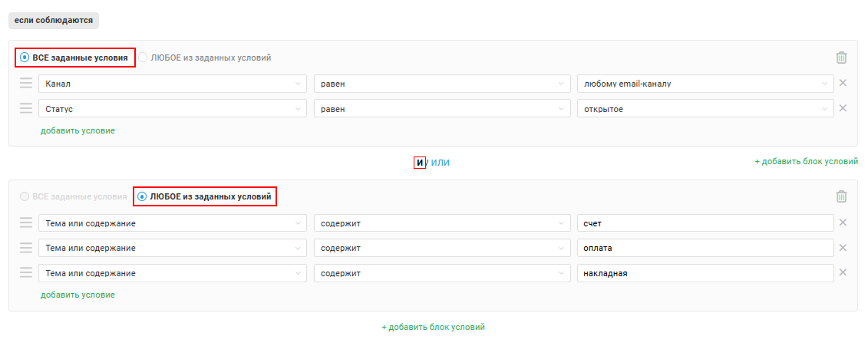Click 'добавить условие' in first block
868x346 pixels.
pyautogui.click(x=78, y=130)
